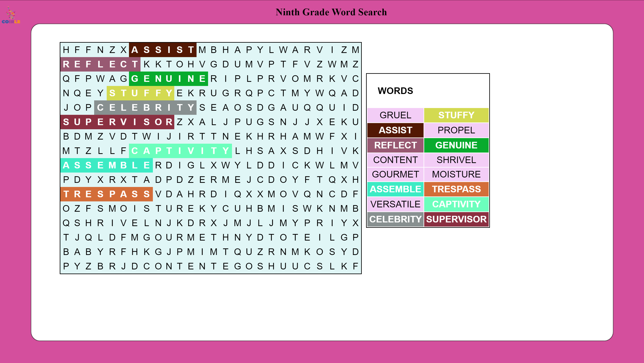Select GRUEL in the word list
644x363 pixels.
(395, 115)
